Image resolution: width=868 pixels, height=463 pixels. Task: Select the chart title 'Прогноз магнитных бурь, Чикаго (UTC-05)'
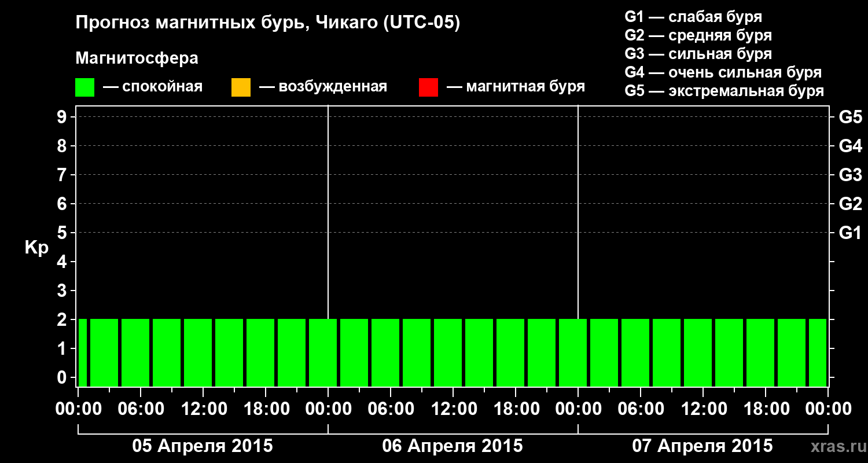coord(268,24)
